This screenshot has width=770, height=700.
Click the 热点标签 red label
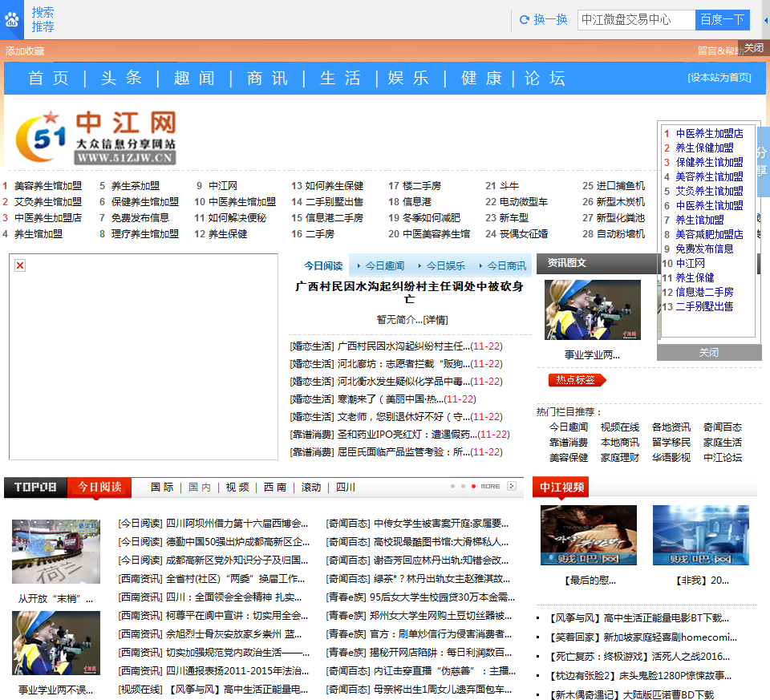577,380
